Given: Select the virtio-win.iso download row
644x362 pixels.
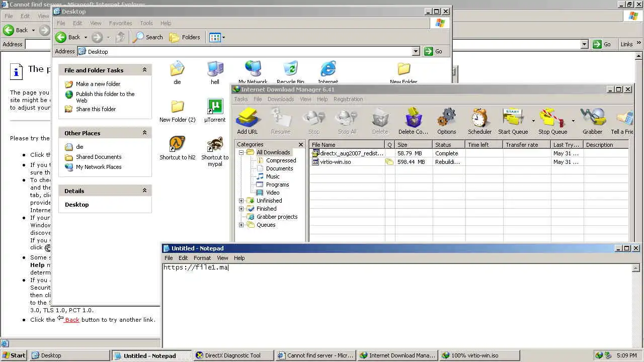Looking at the screenshot, I should click(x=469, y=162).
